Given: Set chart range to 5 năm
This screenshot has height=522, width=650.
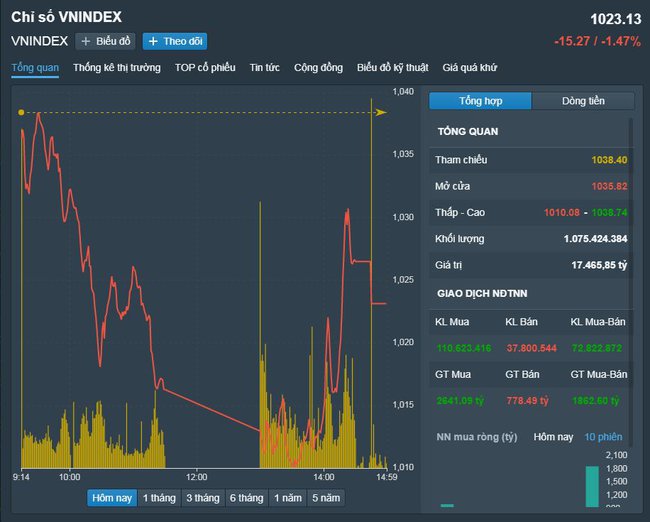Looking at the screenshot, I should point(326,498).
